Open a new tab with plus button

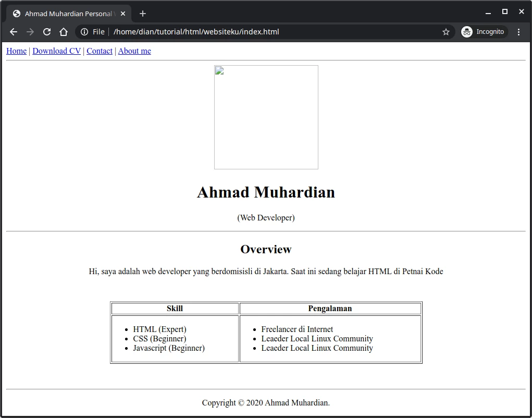[x=143, y=14]
